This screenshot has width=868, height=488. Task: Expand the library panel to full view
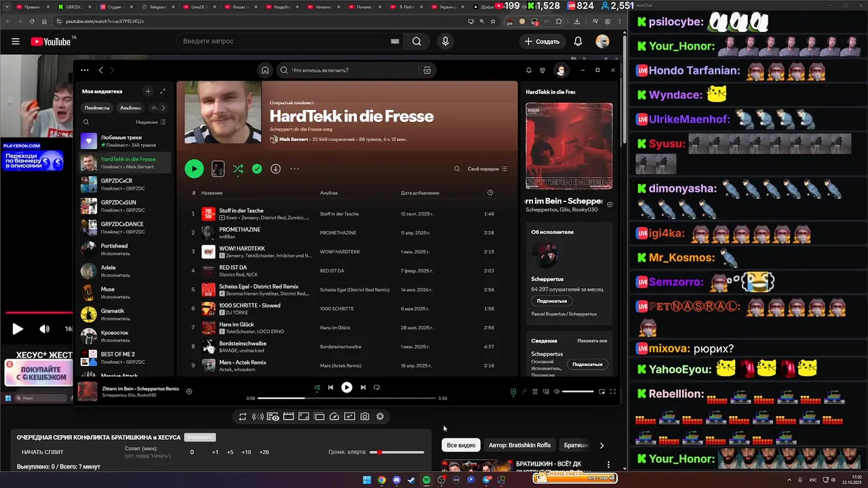pyautogui.click(x=163, y=91)
